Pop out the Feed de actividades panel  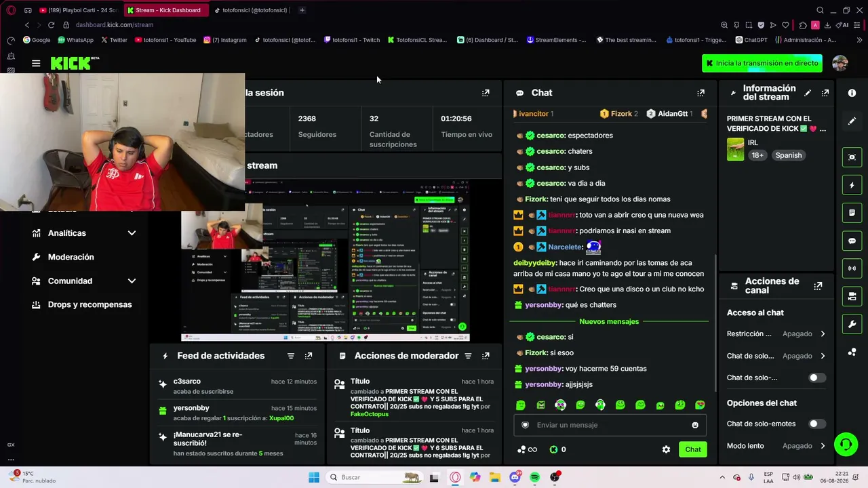[x=309, y=356]
